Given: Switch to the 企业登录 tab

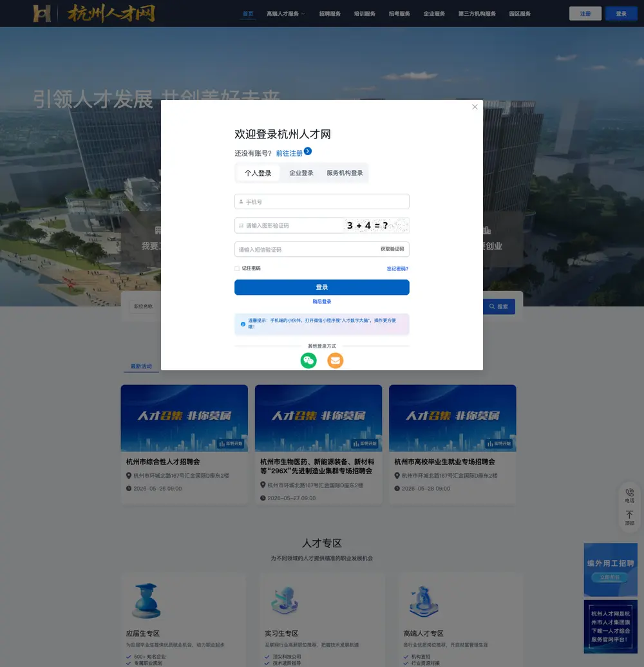Looking at the screenshot, I should pos(301,173).
